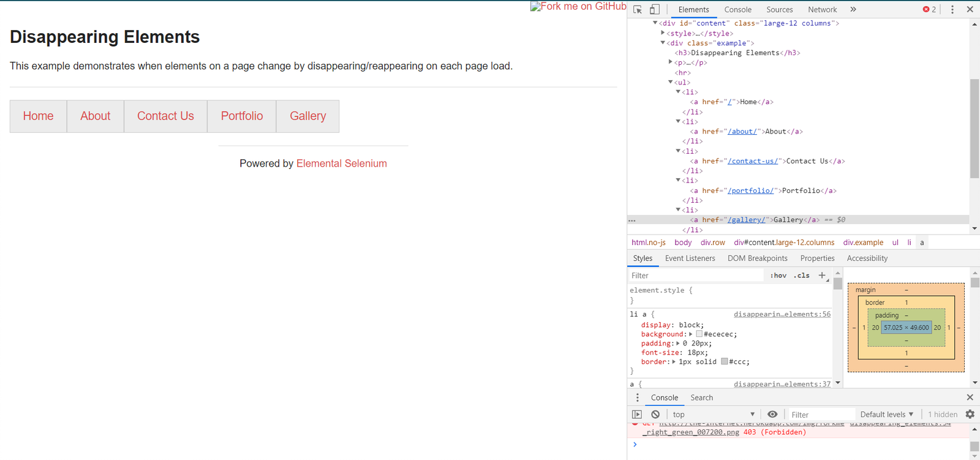The image size is (980, 460).
Task: Toggle the .cls class editor button
Action: (801, 276)
